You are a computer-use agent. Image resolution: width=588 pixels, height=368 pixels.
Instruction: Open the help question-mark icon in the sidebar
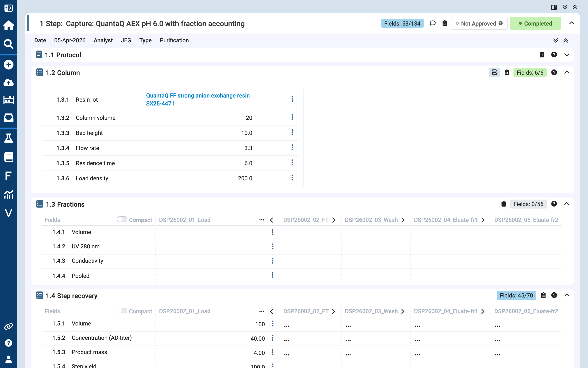(x=9, y=343)
